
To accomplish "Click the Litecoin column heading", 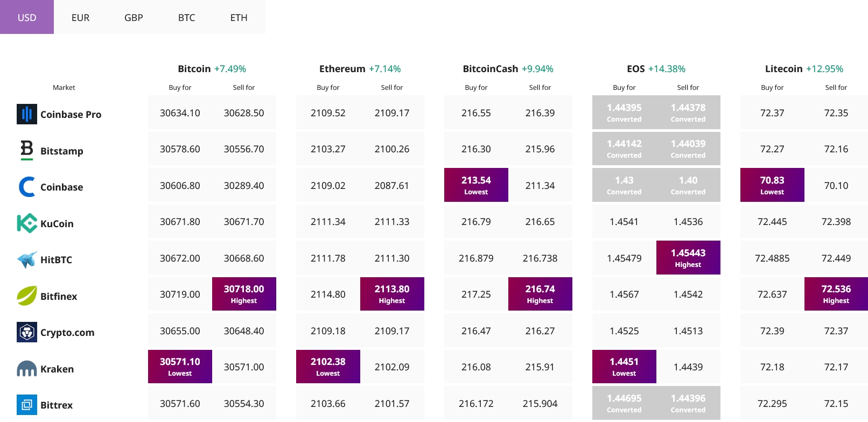I will coord(784,69).
